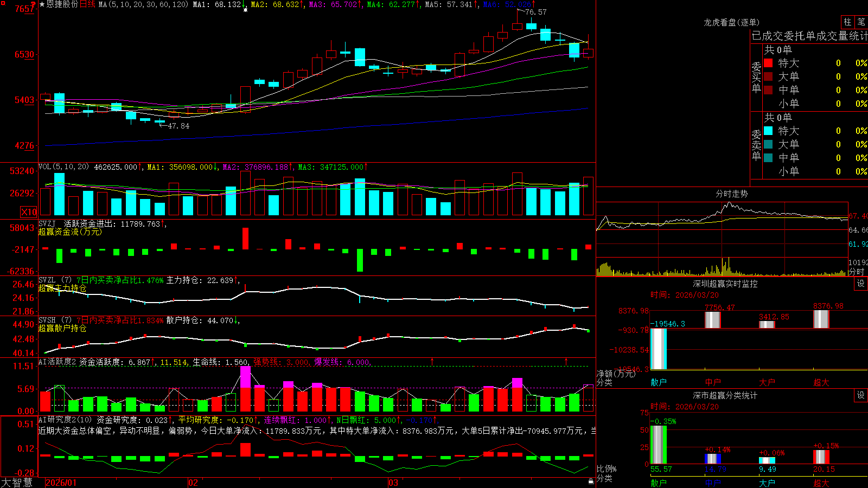Click the red 特大 buy order color swatch

(768, 63)
